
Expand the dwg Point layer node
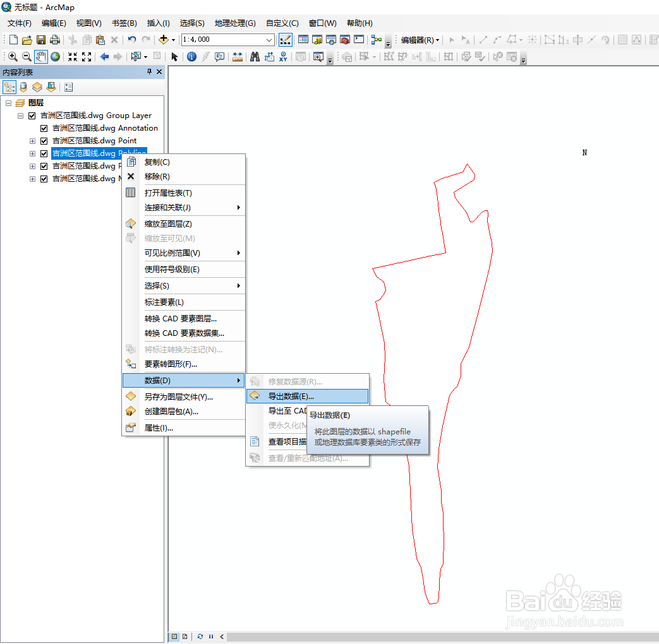point(32,141)
